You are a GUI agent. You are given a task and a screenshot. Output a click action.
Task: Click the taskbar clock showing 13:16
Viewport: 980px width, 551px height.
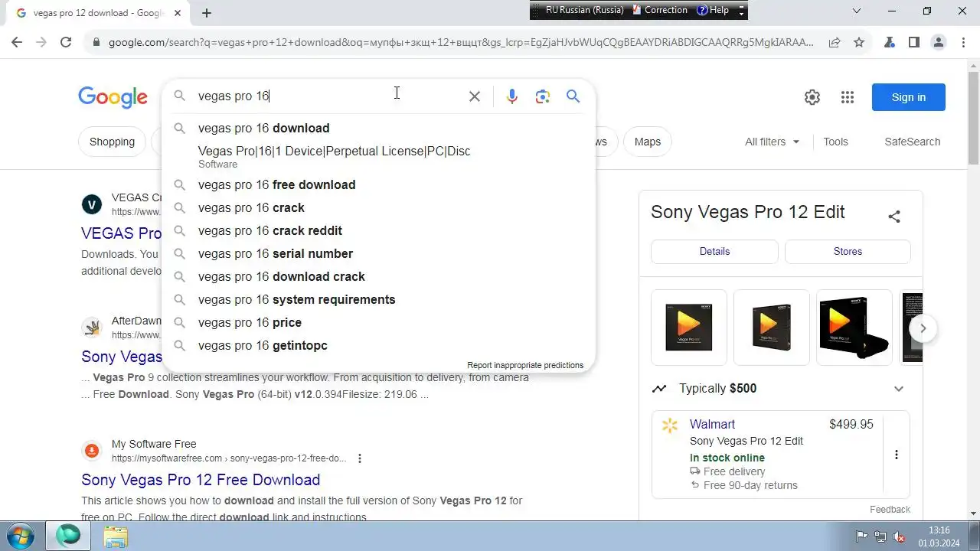939,536
